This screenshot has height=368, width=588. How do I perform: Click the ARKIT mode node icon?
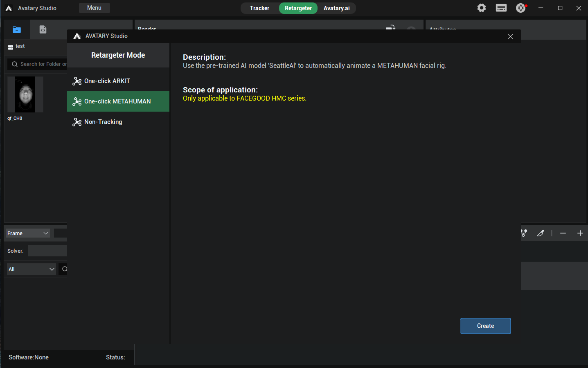point(77,81)
